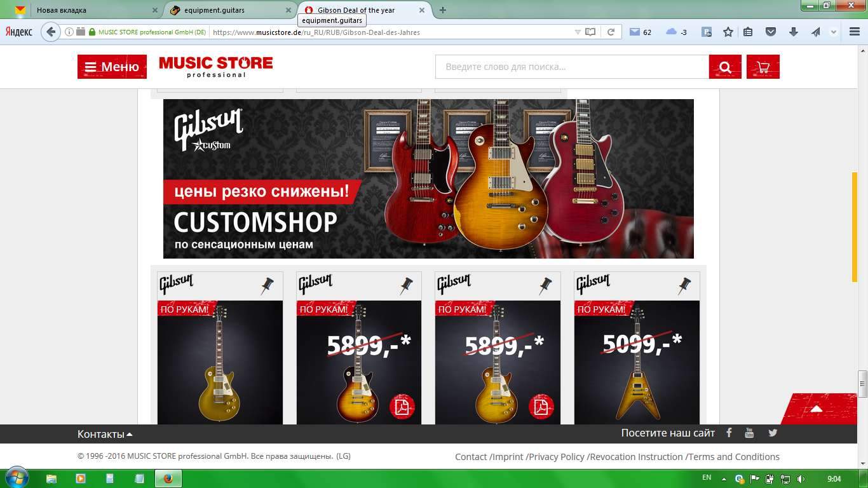Bookmark page with the star icon
This screenshot has height=488, width=868.
click(x=728, y=32)
